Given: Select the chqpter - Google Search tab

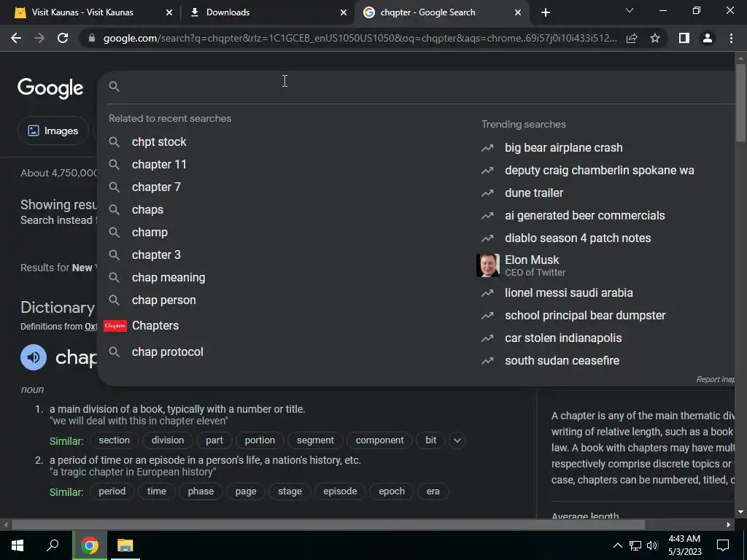Looking at the screenshot, I should point(441,12).
